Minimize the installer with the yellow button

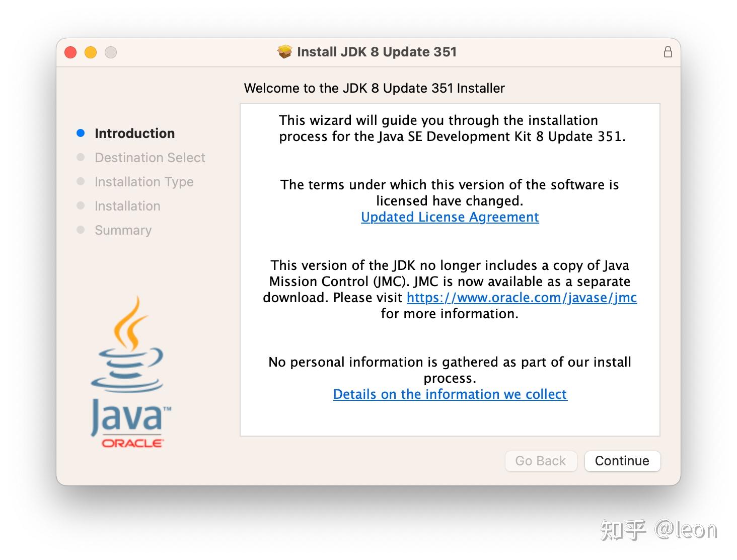(91, 52)
